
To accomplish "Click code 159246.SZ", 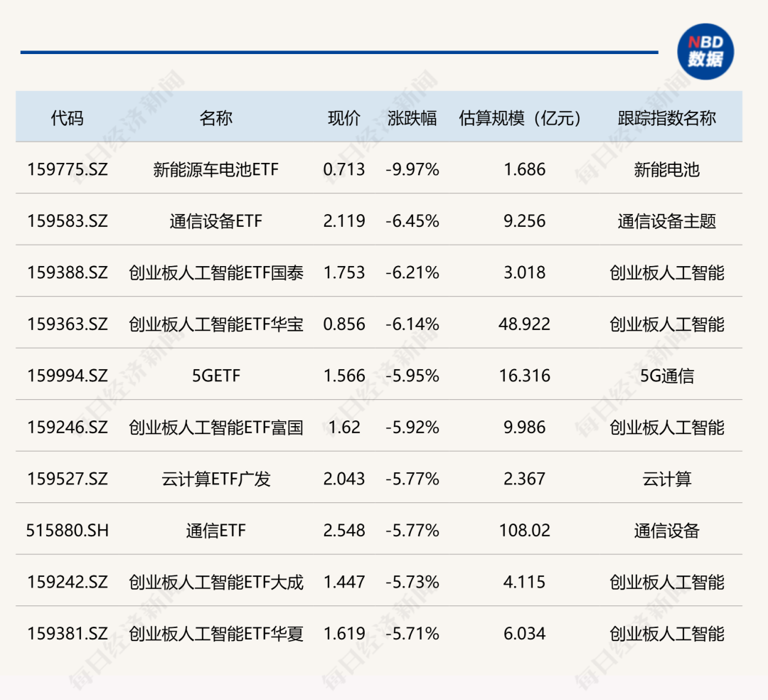I will pos(67,427).
